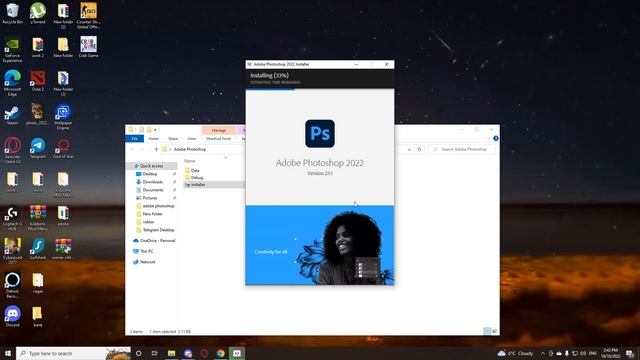Select the work 2 folder on desktop
Image resolution: width=640 pixels, height=360 pixels.
[38, 47]
